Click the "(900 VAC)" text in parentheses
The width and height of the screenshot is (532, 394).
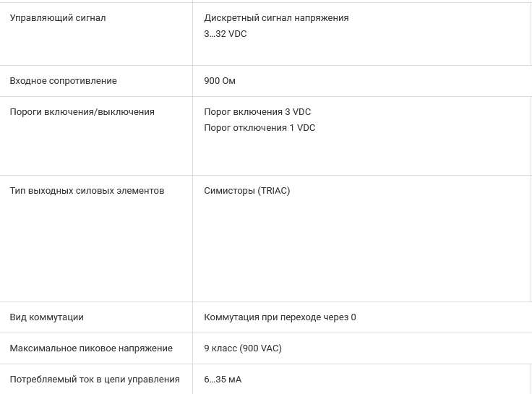(261, 348)
